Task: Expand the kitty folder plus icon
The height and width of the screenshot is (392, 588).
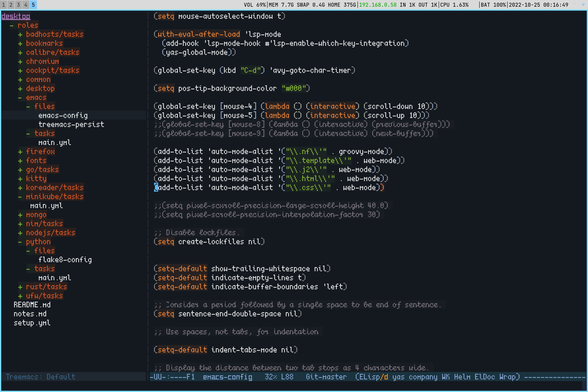Action: click(x=20, y=179)
